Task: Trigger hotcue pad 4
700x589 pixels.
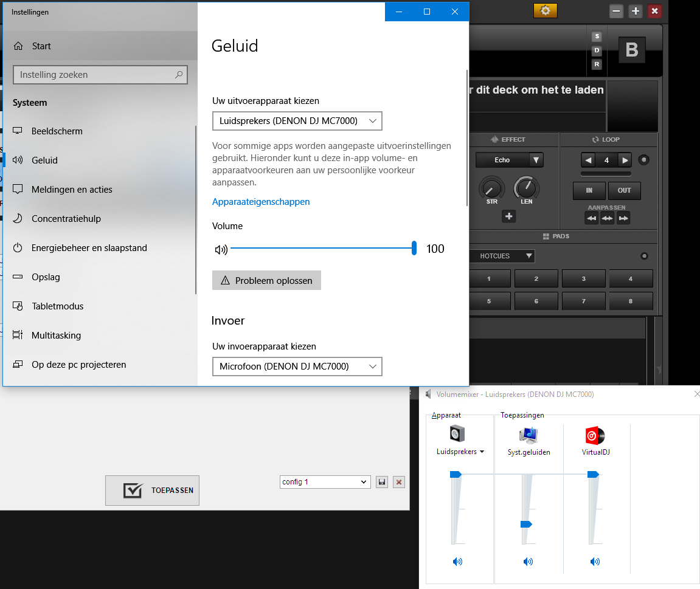Action: tap(631, 279)
